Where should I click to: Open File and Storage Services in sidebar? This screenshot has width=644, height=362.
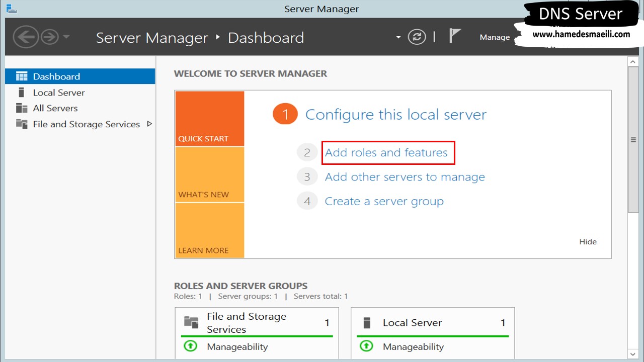coord(87,124)
